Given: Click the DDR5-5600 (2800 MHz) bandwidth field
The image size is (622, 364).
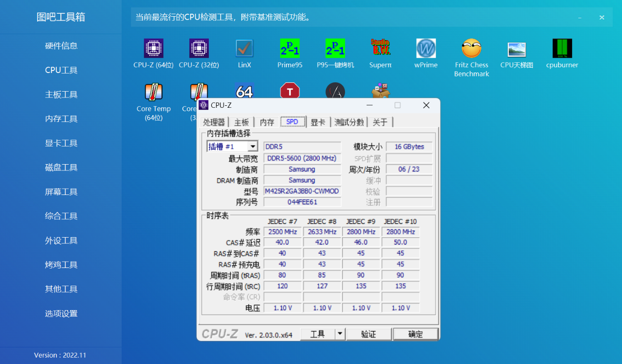Looking at the screenshot, I should pyautogui.click(x=302, y=158).
